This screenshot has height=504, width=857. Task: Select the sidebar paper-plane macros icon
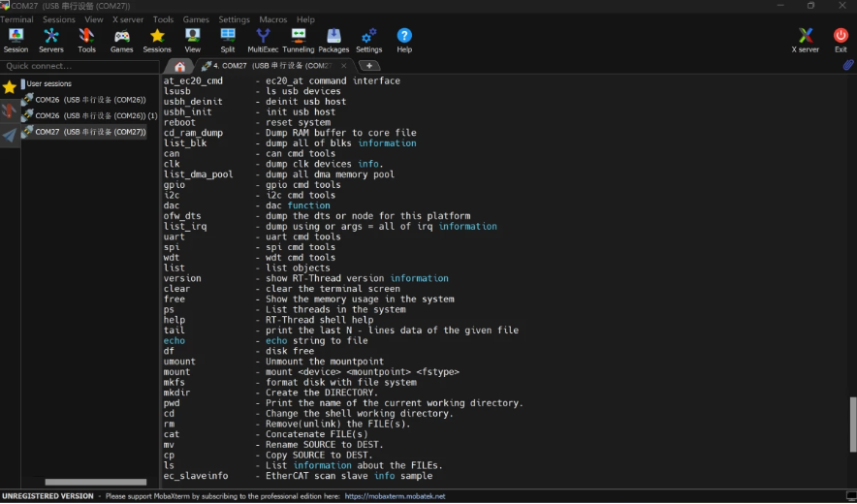pyautogui.click(x=10, y=135)
